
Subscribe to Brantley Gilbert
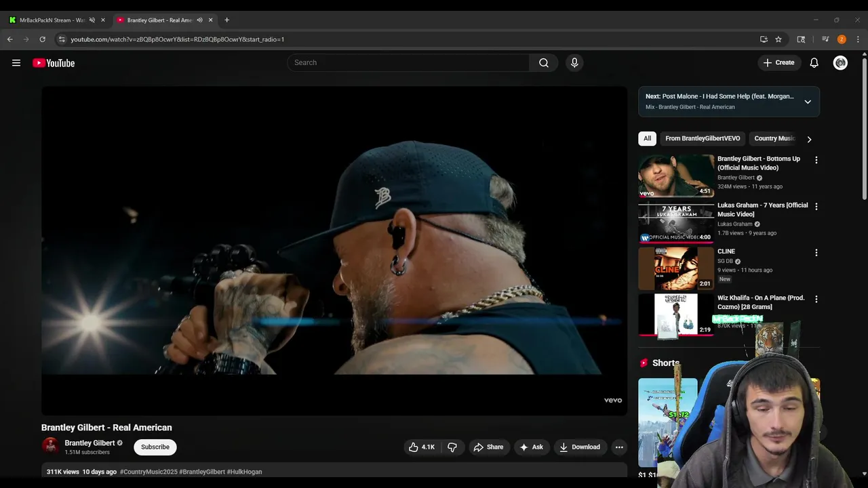click(155, 447)
